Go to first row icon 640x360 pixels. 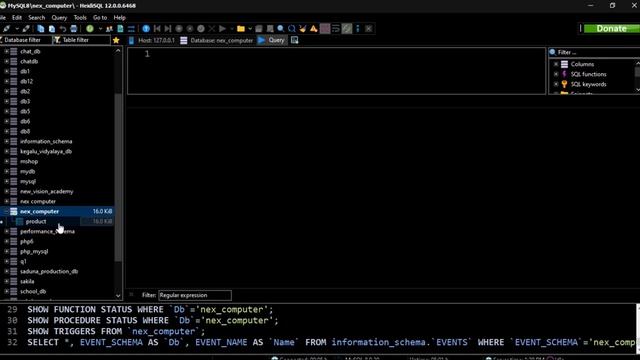point(157,29)
